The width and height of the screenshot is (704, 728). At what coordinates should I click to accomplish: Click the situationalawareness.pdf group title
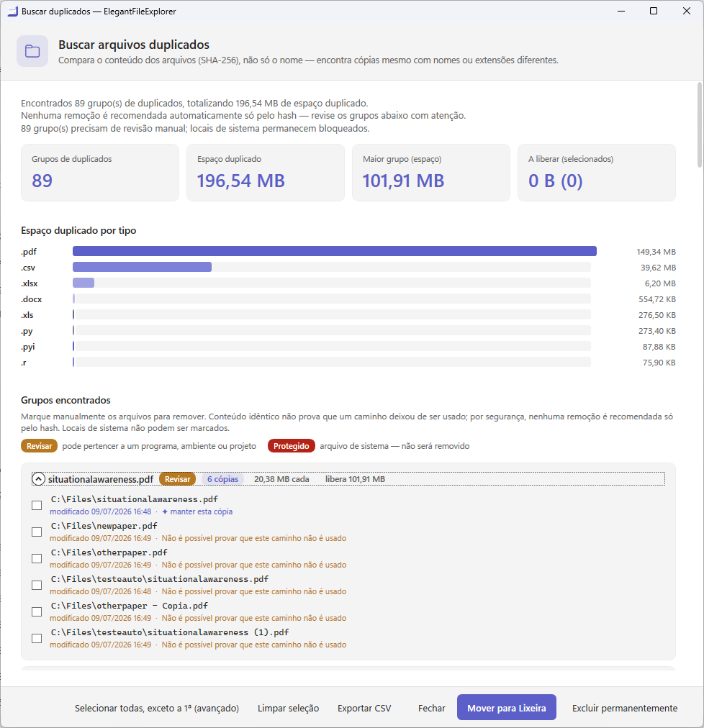pos(101,479)
